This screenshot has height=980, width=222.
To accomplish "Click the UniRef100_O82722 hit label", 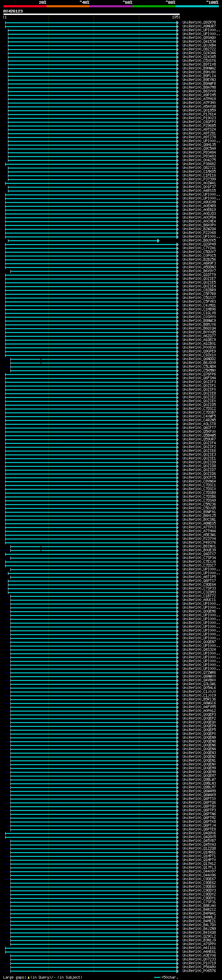I will pyautogui.click(x=199, y=49).
